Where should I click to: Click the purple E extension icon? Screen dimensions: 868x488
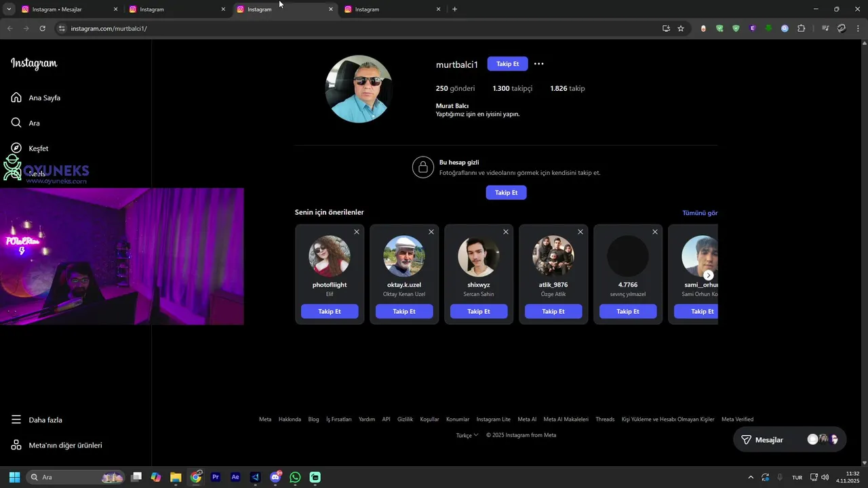click(x=753, y=28)
